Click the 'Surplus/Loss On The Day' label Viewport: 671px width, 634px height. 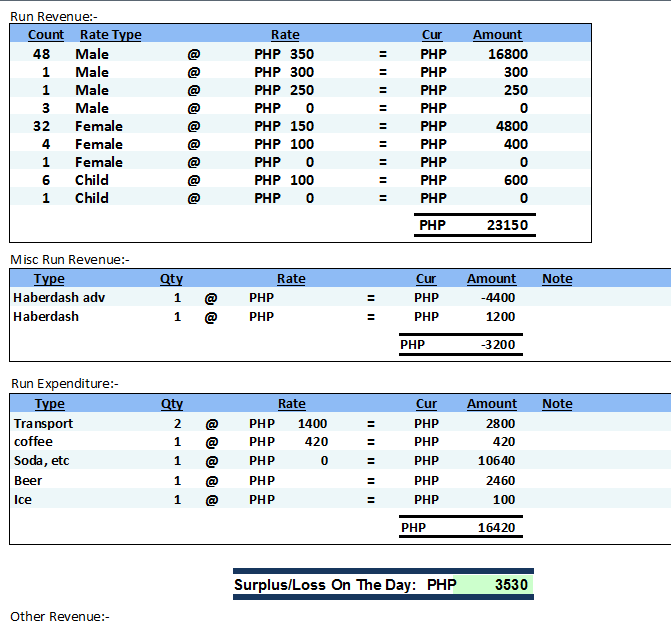click(x=324, y=585)
